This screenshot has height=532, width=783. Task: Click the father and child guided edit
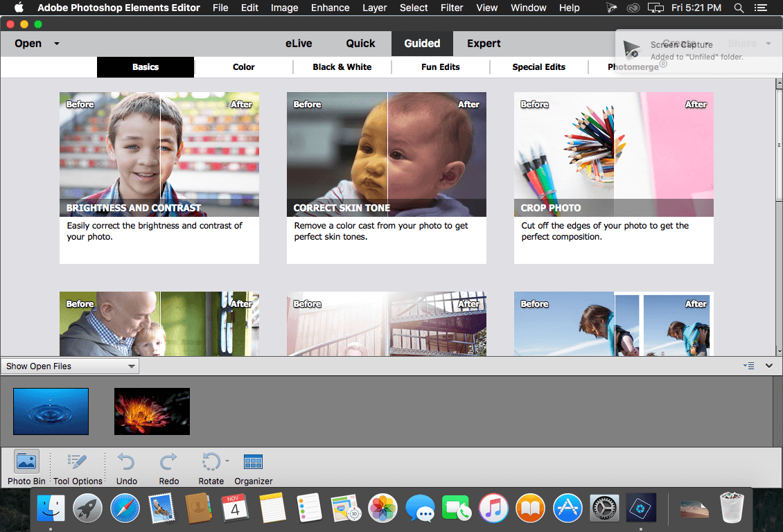(159, 323)
